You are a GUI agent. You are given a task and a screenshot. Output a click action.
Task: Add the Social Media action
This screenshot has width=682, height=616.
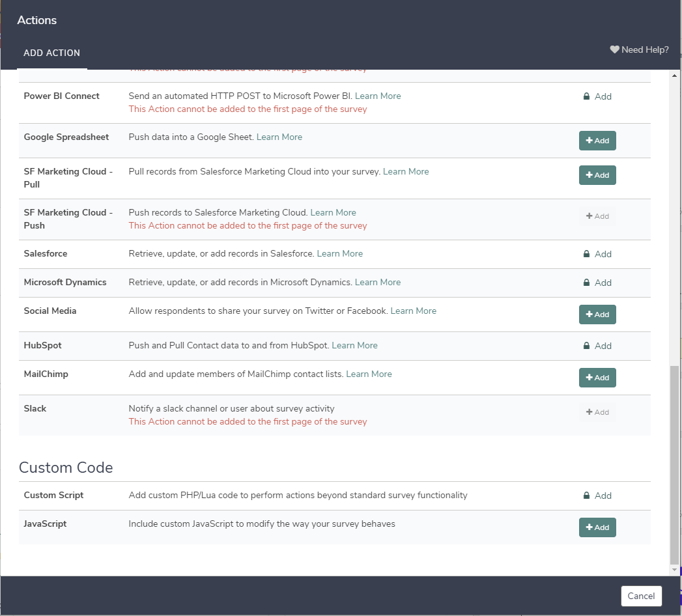tap(597, 315)
